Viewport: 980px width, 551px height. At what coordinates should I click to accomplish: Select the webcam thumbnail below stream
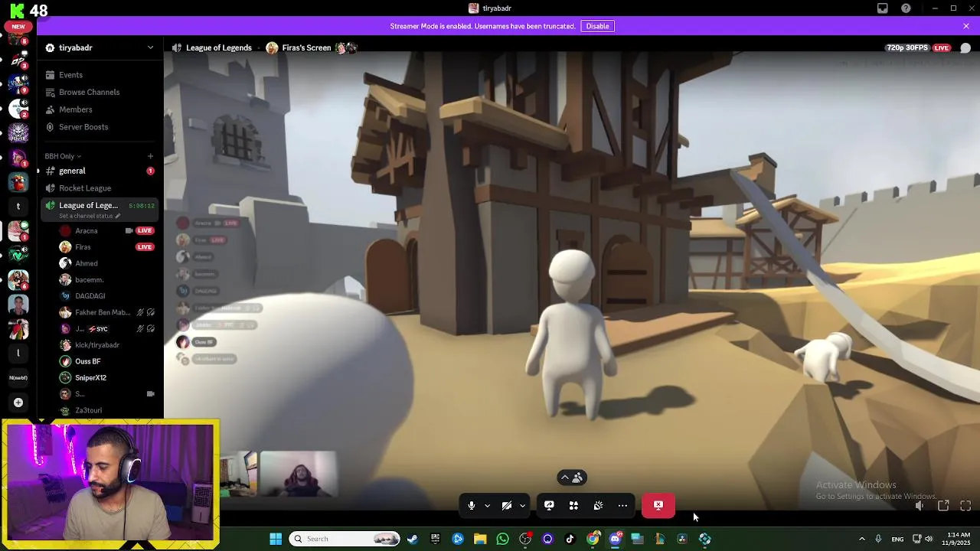click(297, 474)
